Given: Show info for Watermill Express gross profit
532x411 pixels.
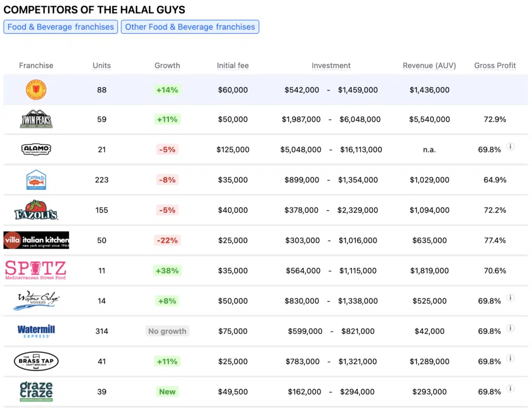Looking at the screenshot, I should coord(510,328).
